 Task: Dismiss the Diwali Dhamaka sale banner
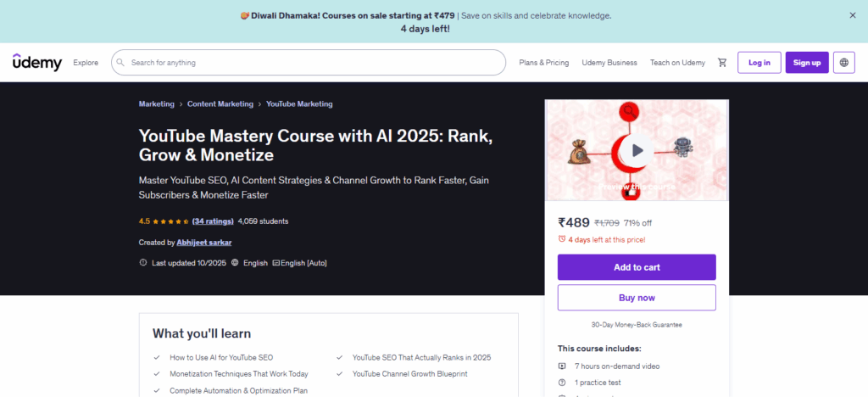852,15
